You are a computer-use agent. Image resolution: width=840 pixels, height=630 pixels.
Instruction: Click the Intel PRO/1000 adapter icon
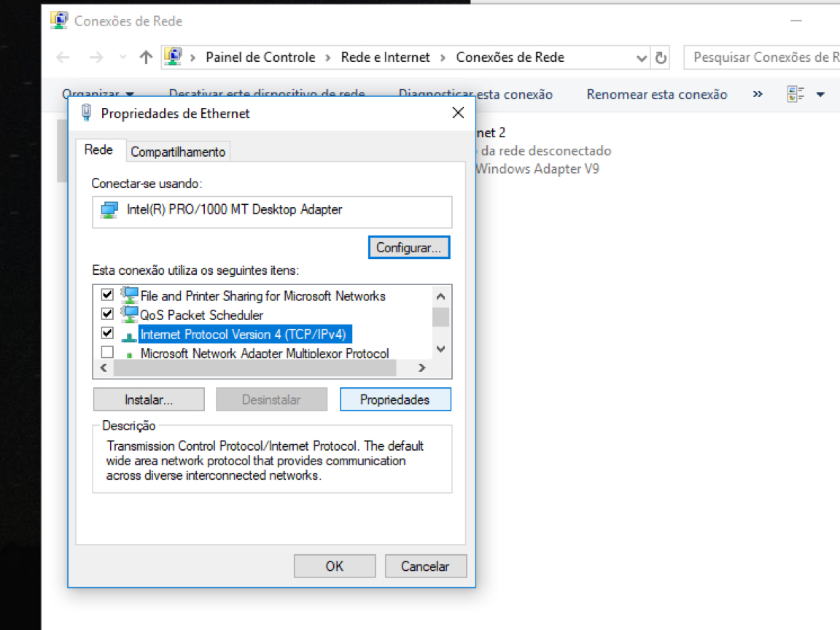(109, 210)
